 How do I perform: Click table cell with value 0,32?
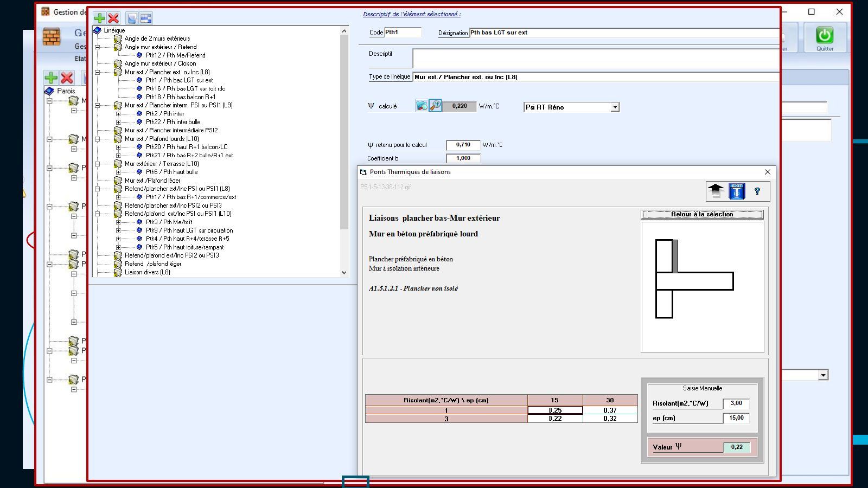[x=610, y=419]
